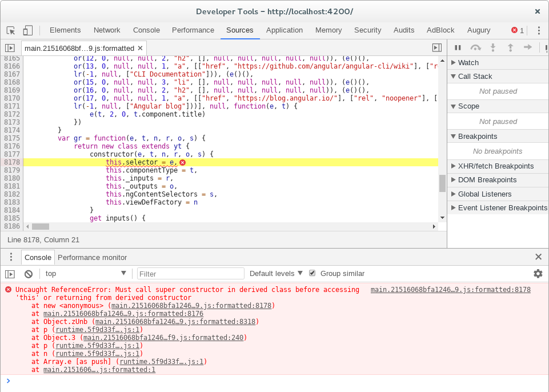
Task: Click the console Filter input field
Action: [190, 274]
